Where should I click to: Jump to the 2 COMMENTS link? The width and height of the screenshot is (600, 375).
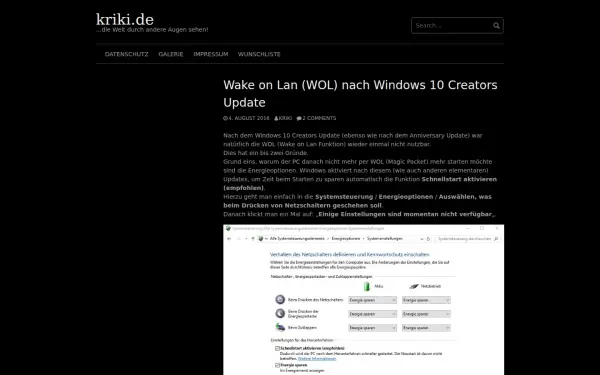point(316,118)
